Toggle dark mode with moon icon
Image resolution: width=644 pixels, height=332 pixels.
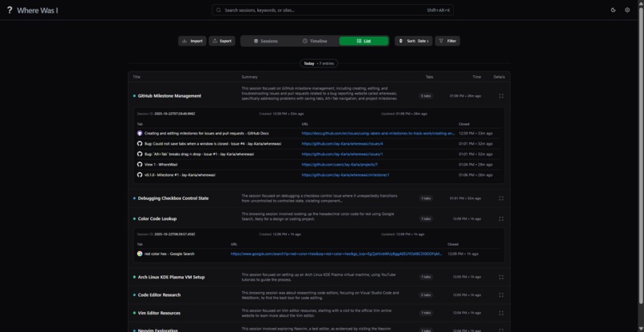(613, 10)
